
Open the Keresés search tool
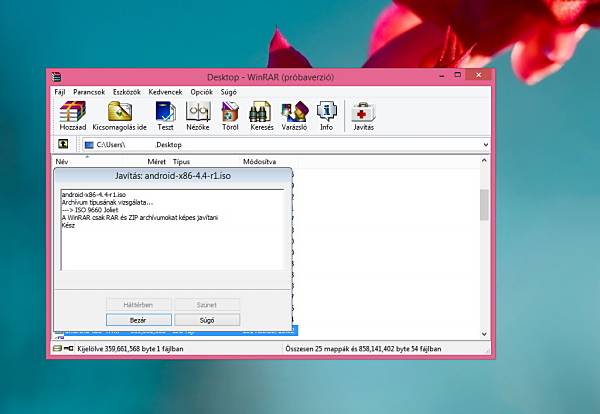tap(260, 112)
